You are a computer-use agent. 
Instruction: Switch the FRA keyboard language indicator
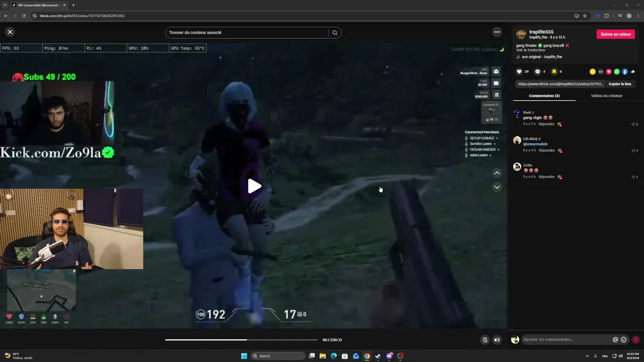point(605,356)
